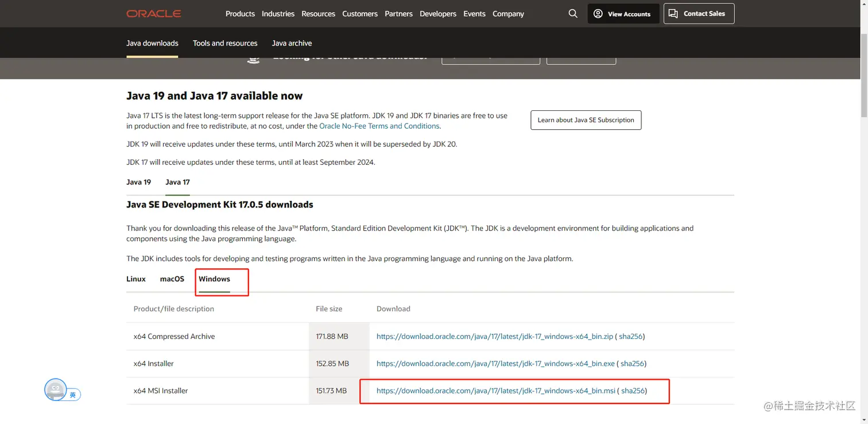
Task: Switch to the Java 19 tab
Action: coord(138,182)
